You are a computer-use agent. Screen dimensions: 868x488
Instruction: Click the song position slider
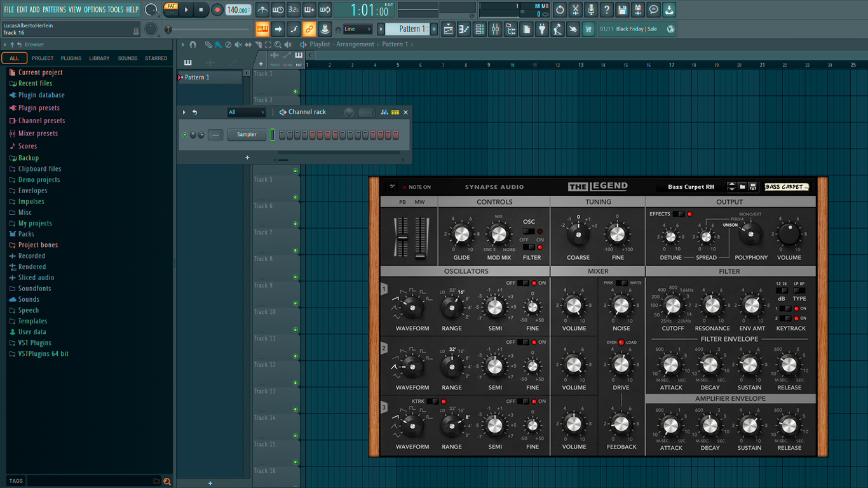pyautogui.click(x=207, y=29)
